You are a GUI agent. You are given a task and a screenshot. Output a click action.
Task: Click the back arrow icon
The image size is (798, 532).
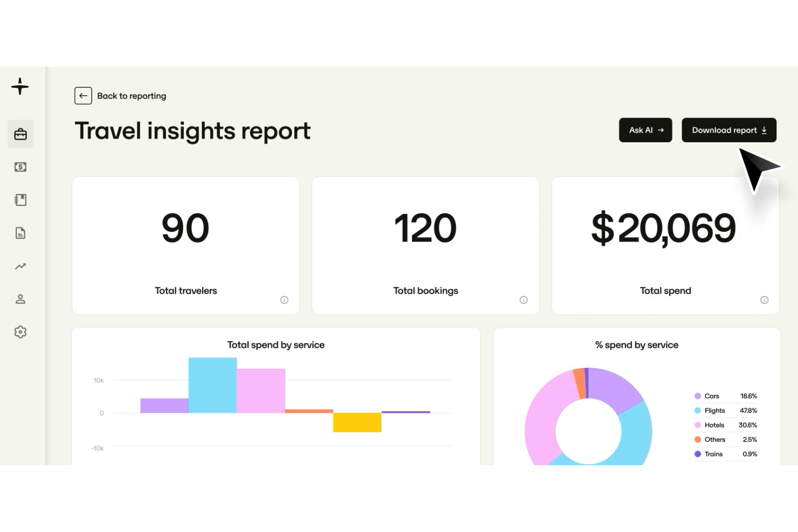click(83, 96)
